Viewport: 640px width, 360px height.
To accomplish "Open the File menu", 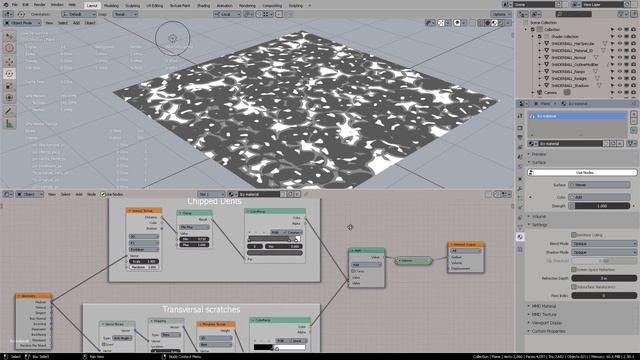I will coord(14,4).
